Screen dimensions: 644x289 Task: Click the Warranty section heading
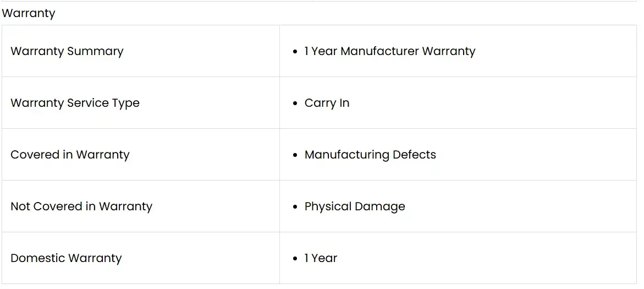pyautogui.click(x=29, y=13)
